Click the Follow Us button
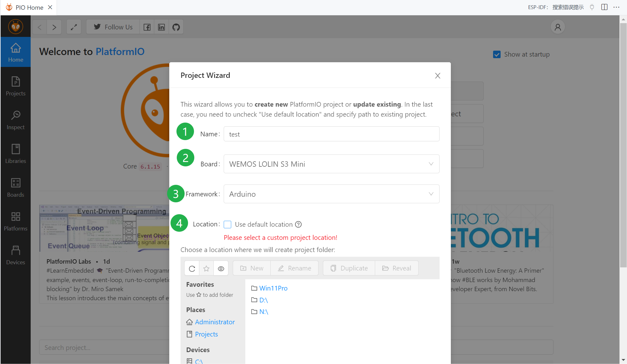Image resolution: width=627 pixels, height=364 pixels. (113, 27)
